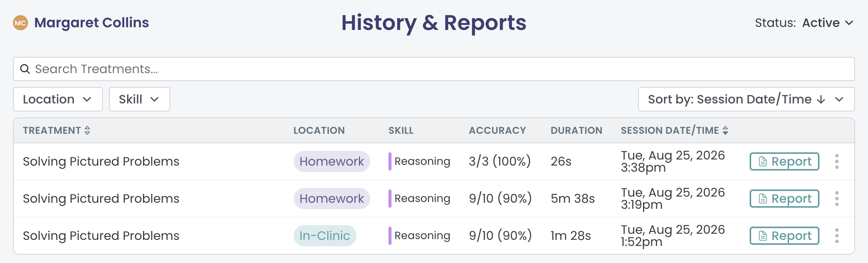Open Report for the 3:19pm session

click(x=784, y=199)
